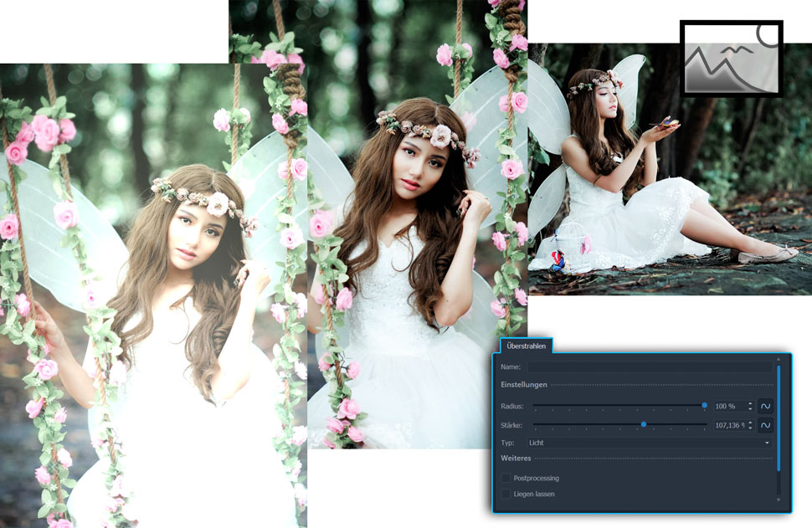Click the landscape image icon at top right
Image resolution: width=812 pixels, height=528 pixels.
pos(731,59)
